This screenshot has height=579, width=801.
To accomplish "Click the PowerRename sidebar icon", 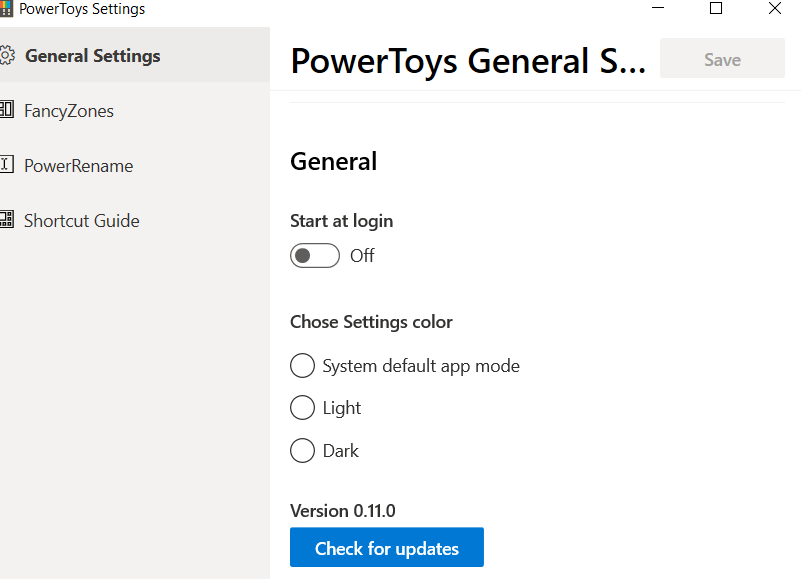I will click(8, 166).
